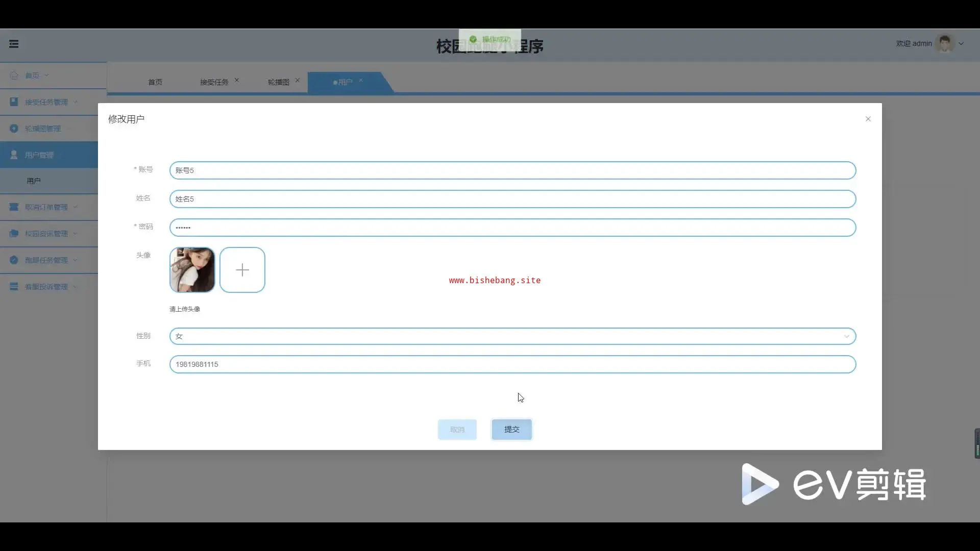Click the 取消订单管理 ticket icon
980x551 pixels.
coord(14,207)
